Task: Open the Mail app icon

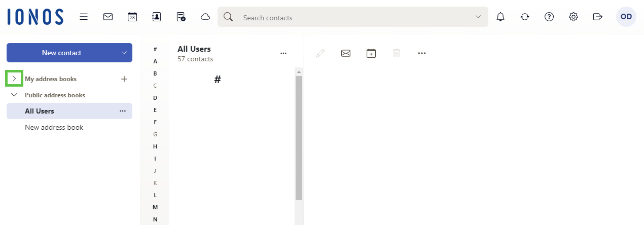Action: tap(108, 17)
